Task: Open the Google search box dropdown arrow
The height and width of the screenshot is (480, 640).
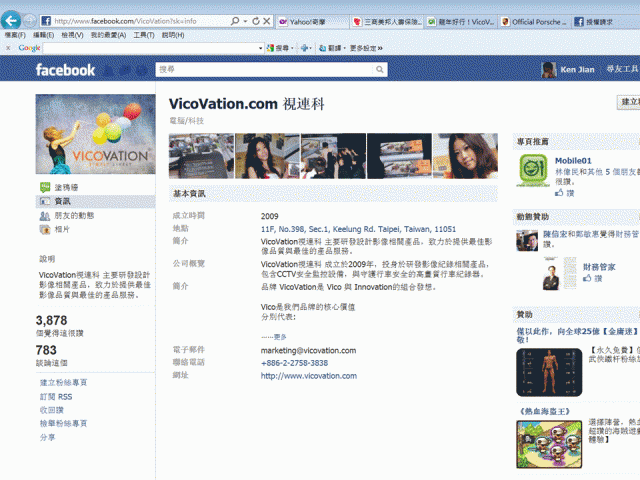Action: point(260,48)
